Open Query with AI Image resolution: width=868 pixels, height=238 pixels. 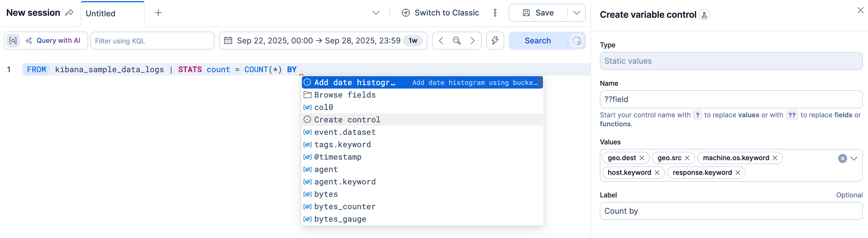[x=54, y=41]
